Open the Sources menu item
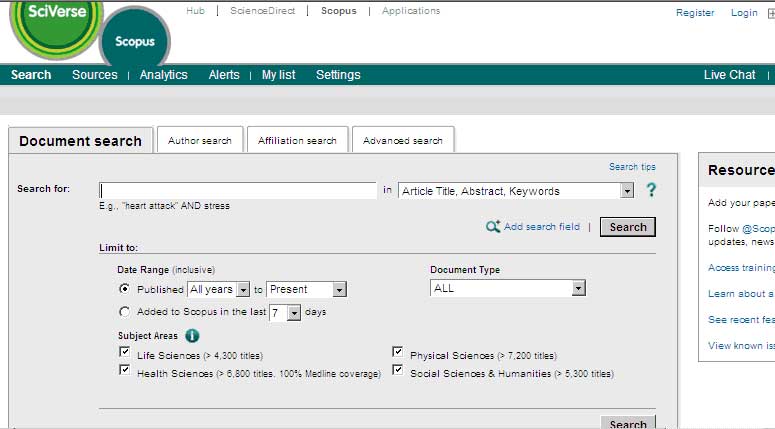 point(95,75)
